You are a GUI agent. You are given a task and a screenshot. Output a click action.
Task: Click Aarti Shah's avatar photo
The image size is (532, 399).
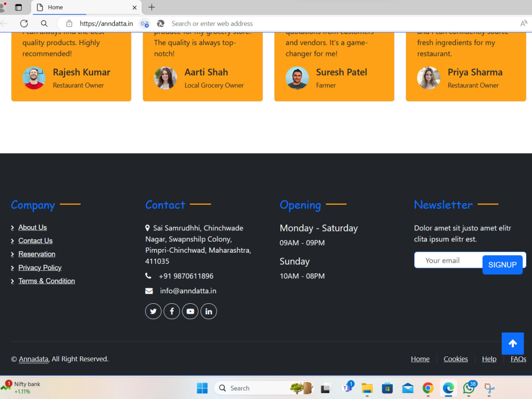pos(165,78)
